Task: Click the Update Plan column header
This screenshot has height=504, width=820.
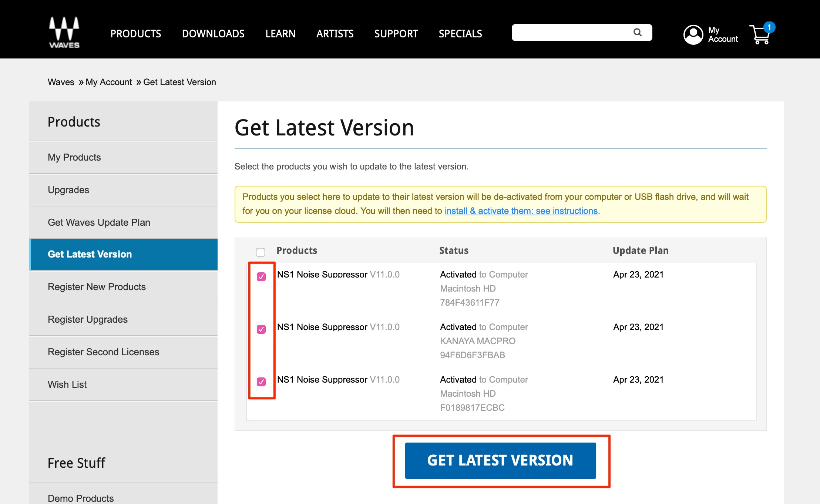Action: click(x=641, y=251)
